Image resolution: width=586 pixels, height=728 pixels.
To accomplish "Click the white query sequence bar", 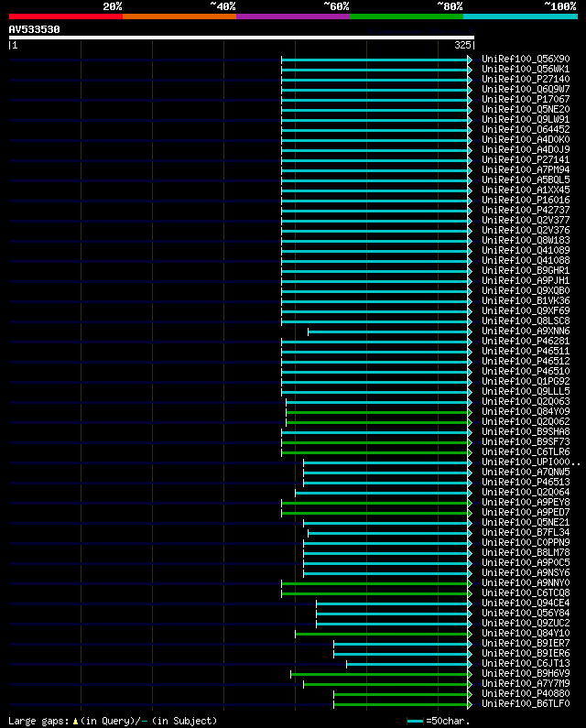I will pyautogui.click(x=242, y=38).
